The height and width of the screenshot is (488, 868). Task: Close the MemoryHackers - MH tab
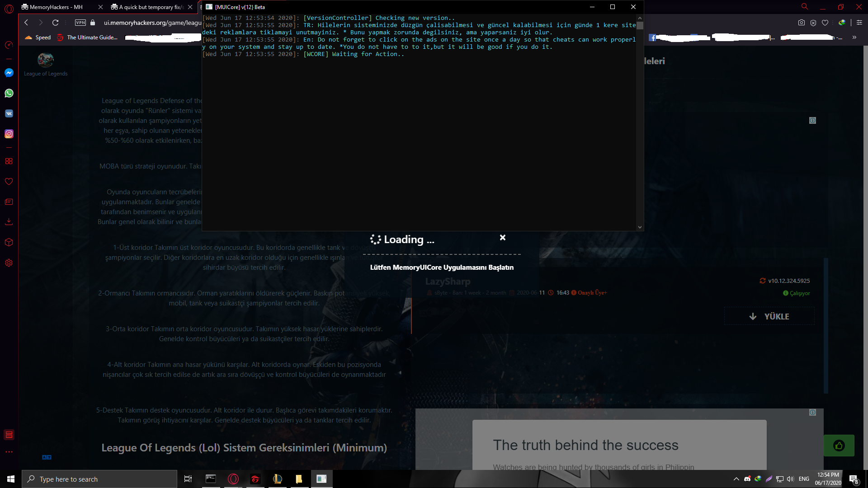coord(100,7)
